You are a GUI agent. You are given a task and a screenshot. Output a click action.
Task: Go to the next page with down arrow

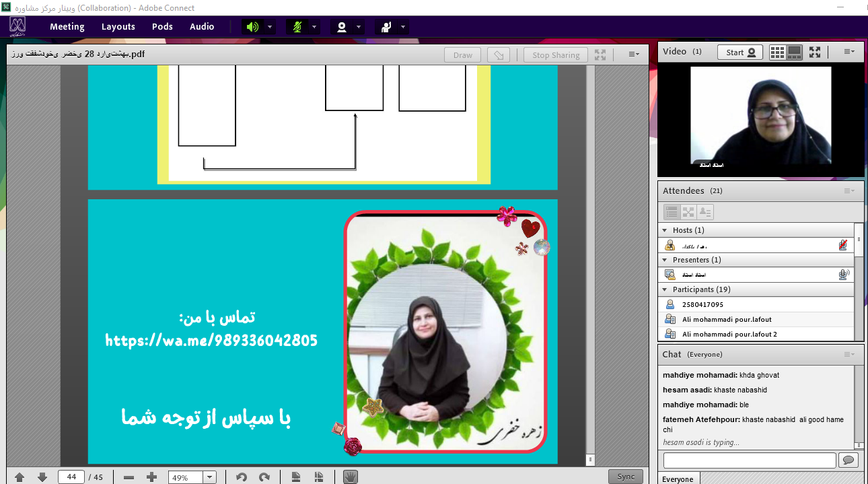(42, 477)
